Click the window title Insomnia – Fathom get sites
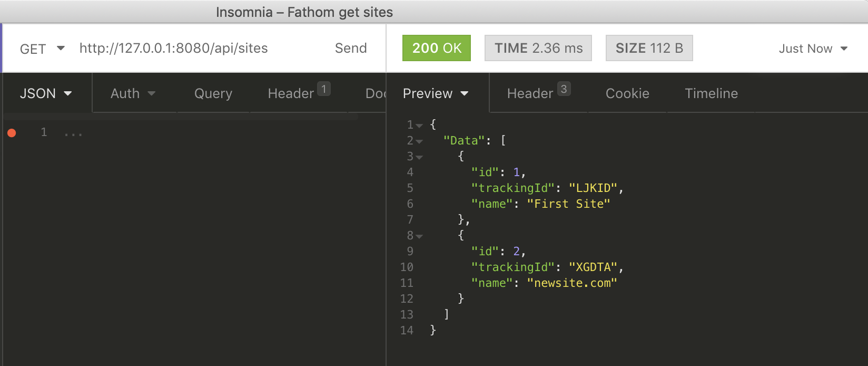The height and width of the screenshot is (366, 868). coord(304,12)
